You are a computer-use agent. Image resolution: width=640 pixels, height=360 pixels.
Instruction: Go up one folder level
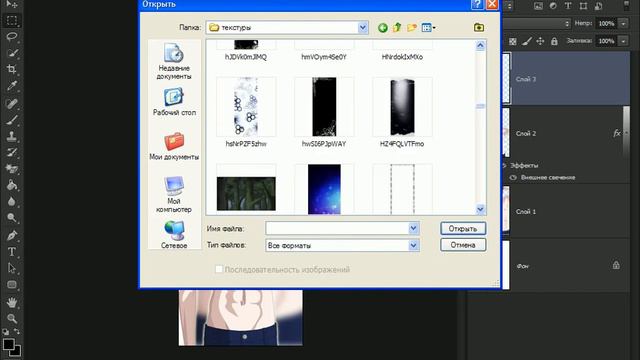point(397,27)
